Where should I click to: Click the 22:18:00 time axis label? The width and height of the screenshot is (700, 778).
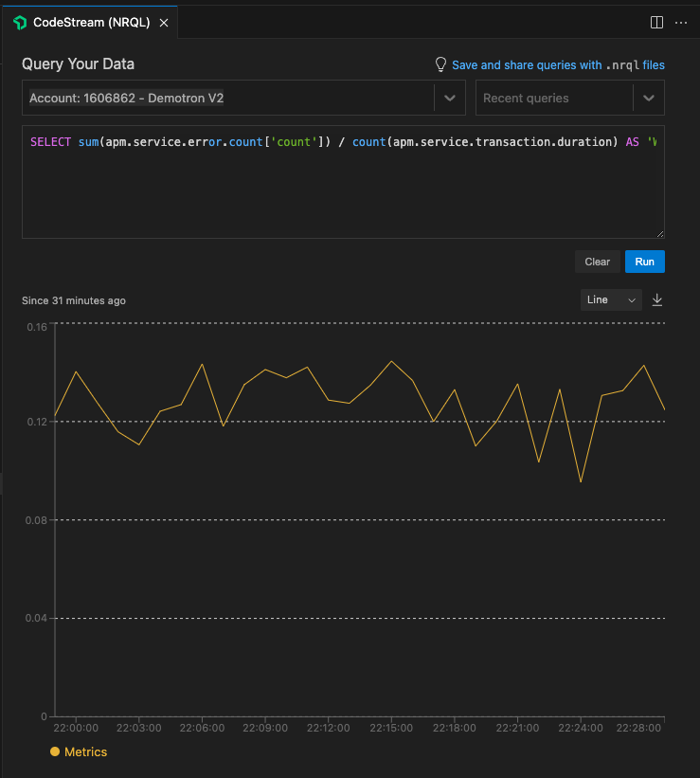click(454, 728)
